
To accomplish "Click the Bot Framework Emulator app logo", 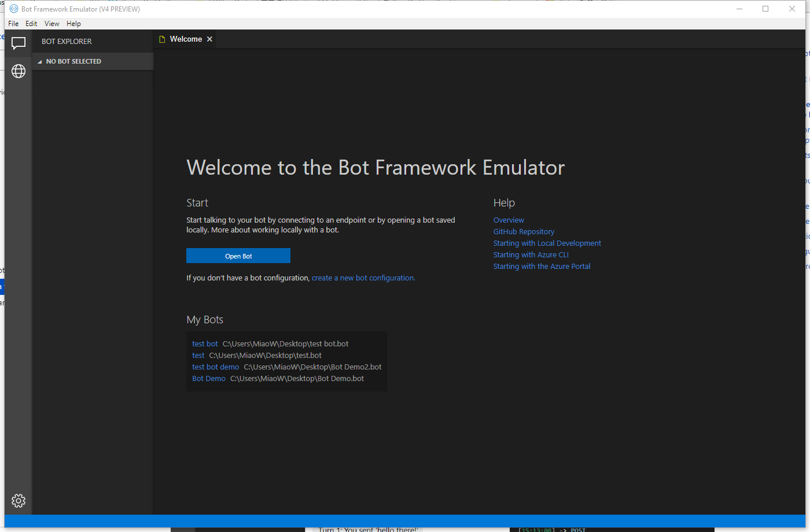I will 14,9.
